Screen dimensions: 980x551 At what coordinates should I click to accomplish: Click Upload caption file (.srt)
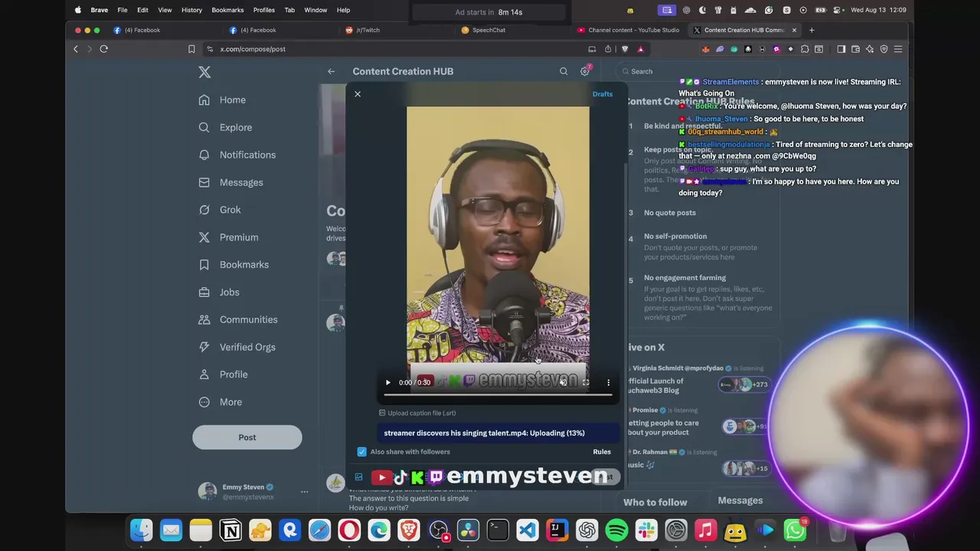point(417,413)
